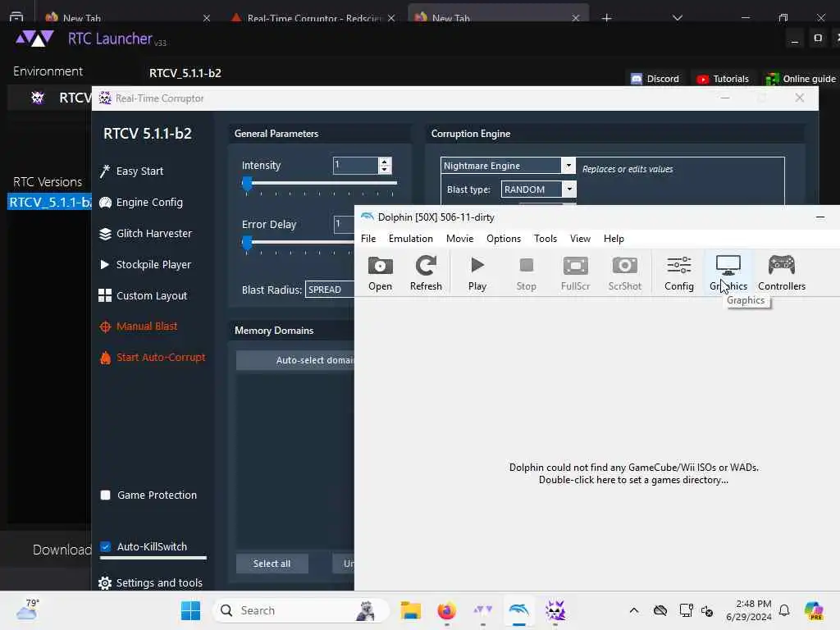
Task: Open the View menu in Dolphin
Action: pos(580,239)
